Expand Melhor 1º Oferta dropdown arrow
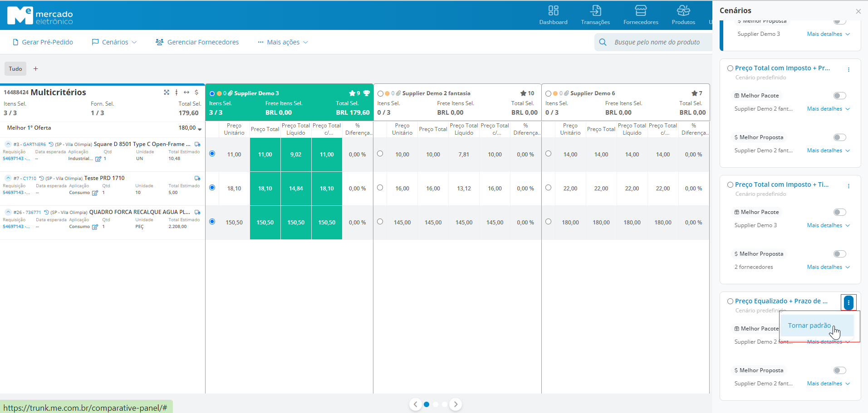 200,129
